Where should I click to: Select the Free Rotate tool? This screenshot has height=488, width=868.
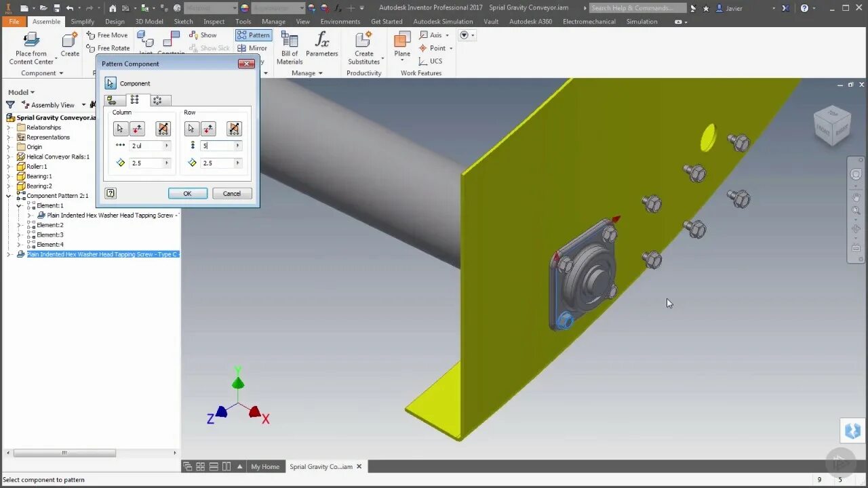pos(108,48)
